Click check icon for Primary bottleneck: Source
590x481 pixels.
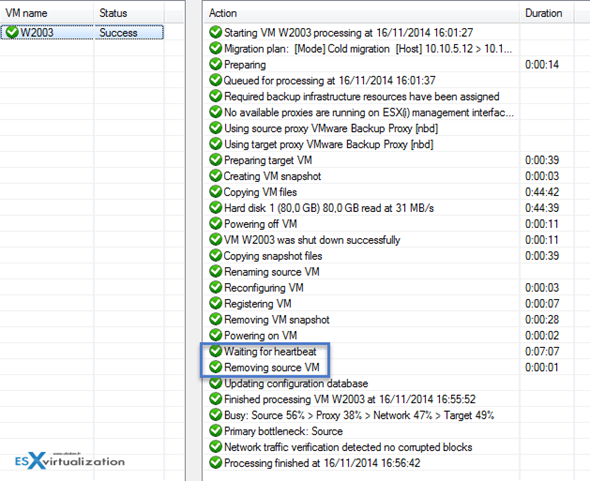[x=216, y=431]
